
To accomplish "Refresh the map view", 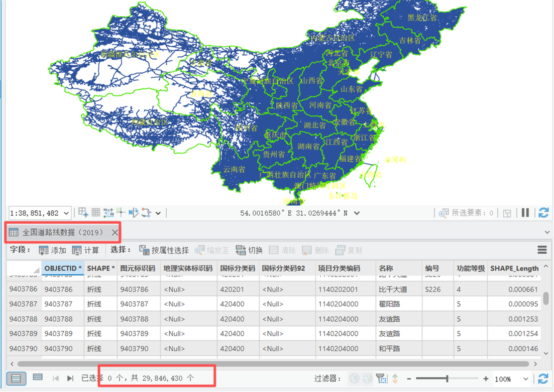I will coord(543,213).
